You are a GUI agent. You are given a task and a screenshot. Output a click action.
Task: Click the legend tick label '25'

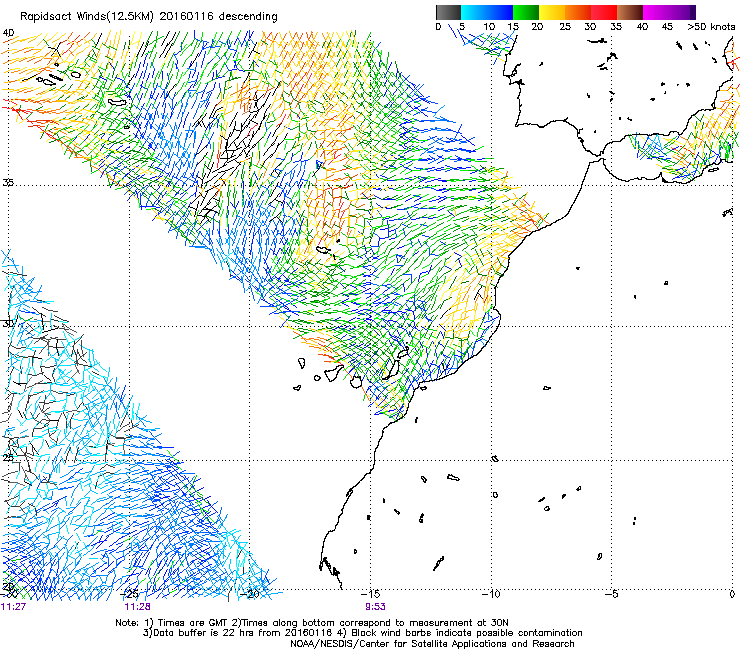[x=565, y=27]
